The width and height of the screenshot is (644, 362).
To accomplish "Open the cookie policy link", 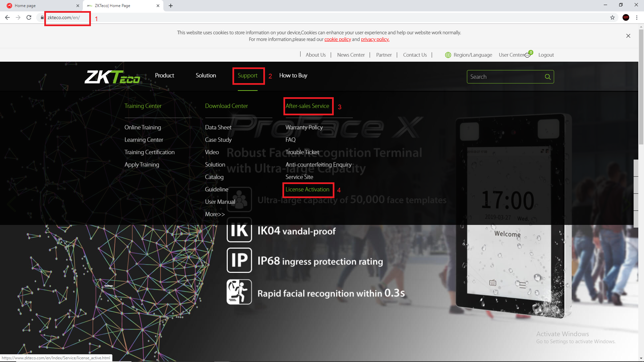I will pyautogui.click(x=337, y=40).
